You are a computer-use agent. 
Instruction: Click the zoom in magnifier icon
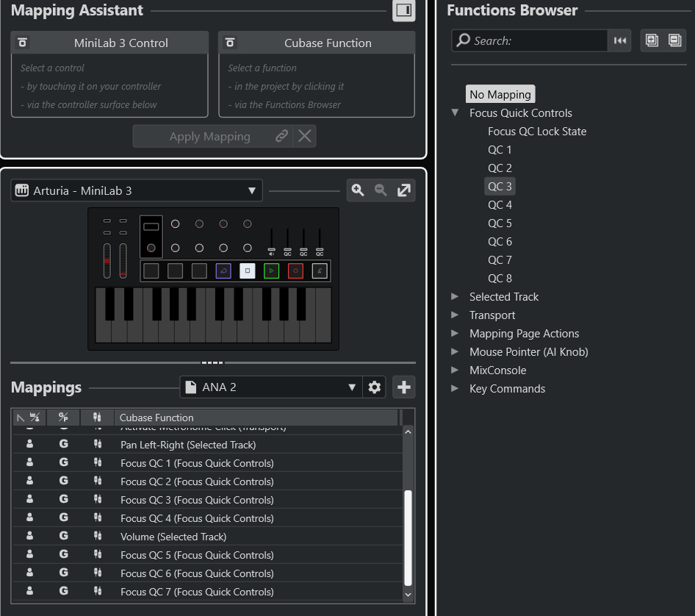(x=358, y=190)
